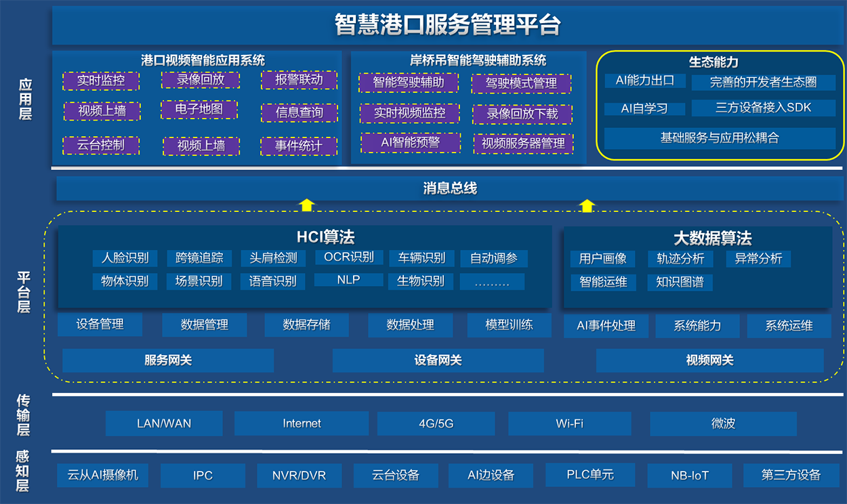Click the NLP box
847x504 pixels.
click(349, 279)
